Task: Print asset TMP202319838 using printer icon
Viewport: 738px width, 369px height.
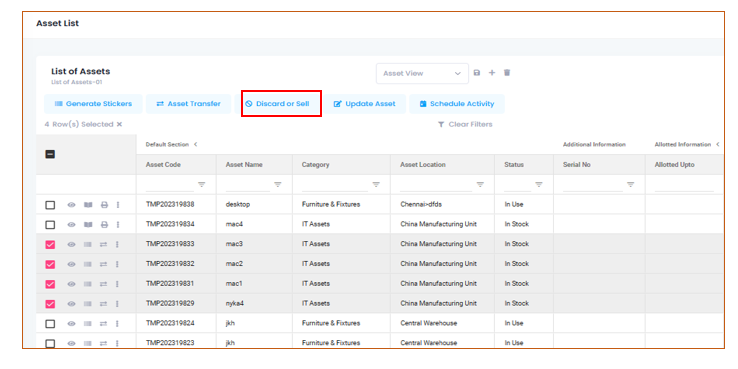Action: pos(104,205)
